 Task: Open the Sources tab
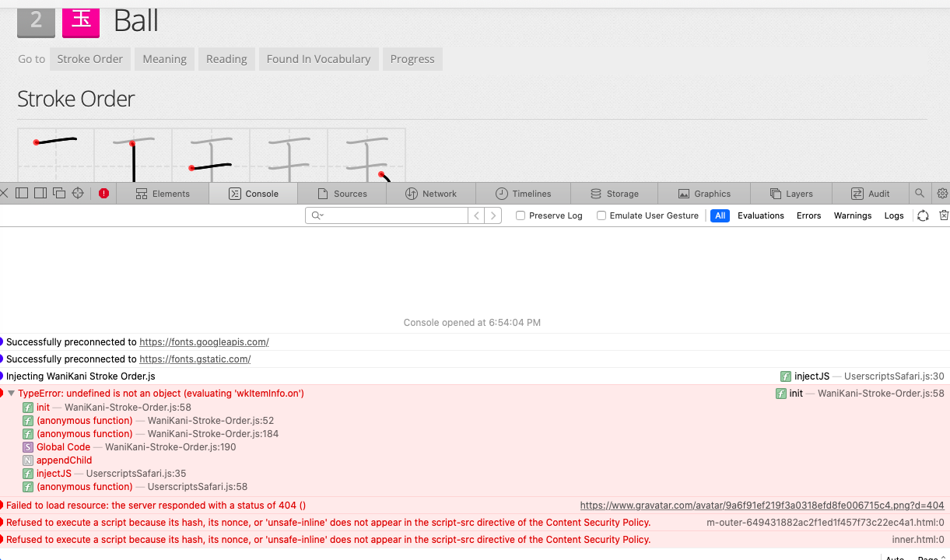tap(342, 194)
